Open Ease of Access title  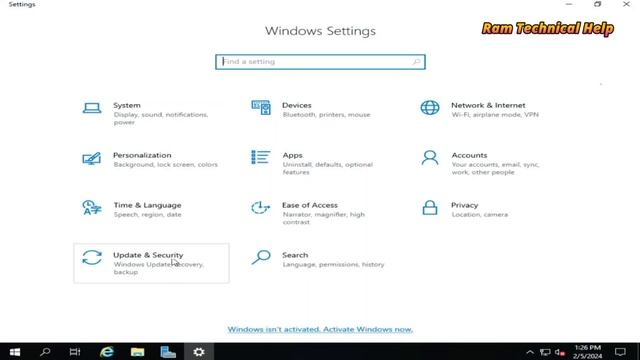tap(310, 205)
